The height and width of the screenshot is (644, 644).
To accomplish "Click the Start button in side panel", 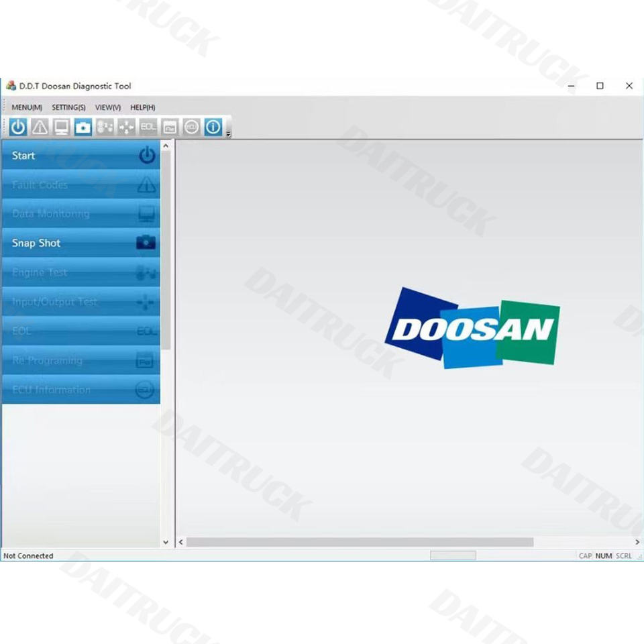I will (x=81, y=155).
